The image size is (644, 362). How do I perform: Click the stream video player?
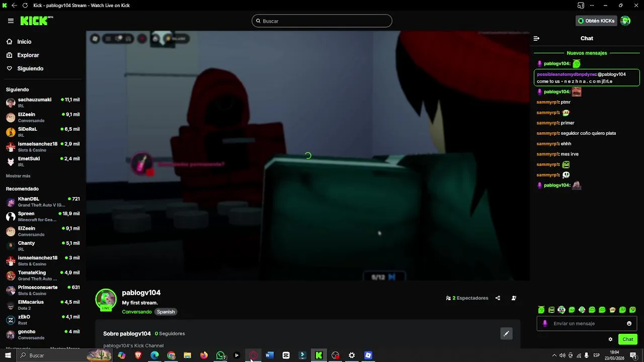pos(307,156)
